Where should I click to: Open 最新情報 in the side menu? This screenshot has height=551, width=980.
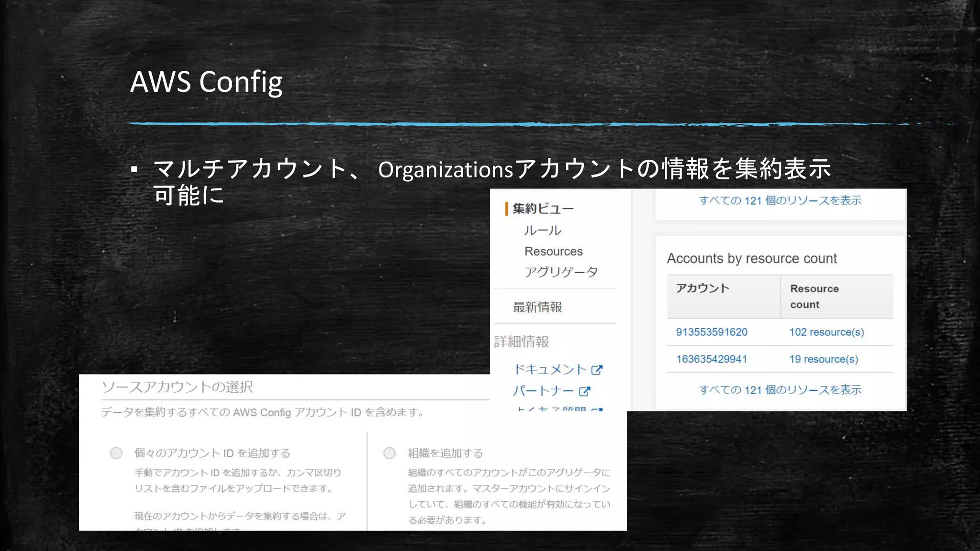tap(537, 307)
